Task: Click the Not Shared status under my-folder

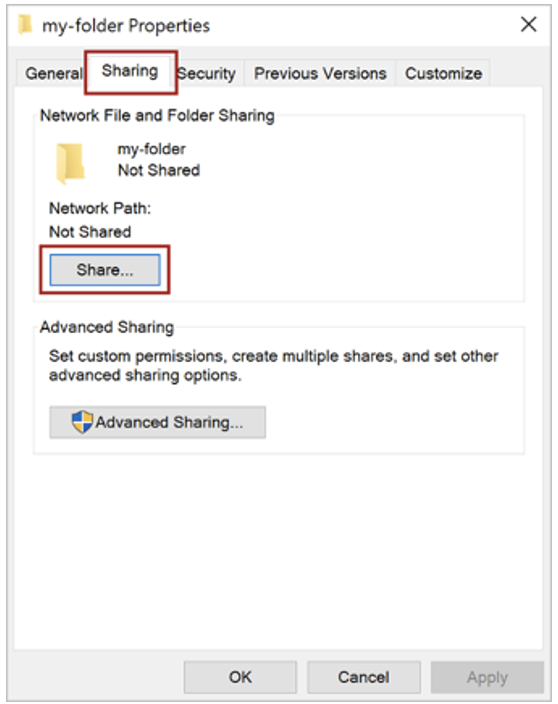Action: point(159,171)
